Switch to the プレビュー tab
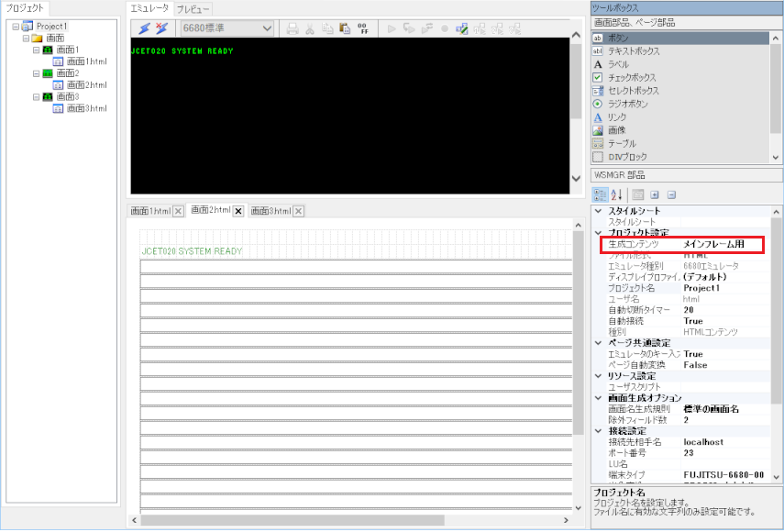Screen dimensions: 784x532 click(x=193, y=8)
